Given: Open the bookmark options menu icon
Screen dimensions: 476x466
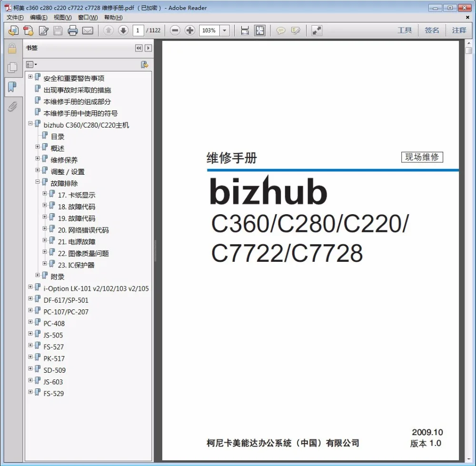Looking at the screenshot, I should [x=31, y=64].
